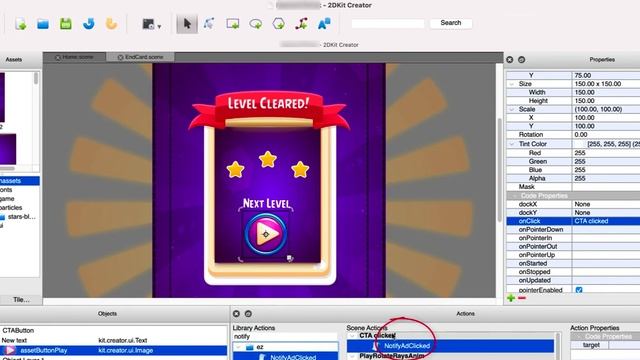This screenshot has height=360, width=640.
Task: Click the Tile... button below the assets
Action: coord(21,300)
